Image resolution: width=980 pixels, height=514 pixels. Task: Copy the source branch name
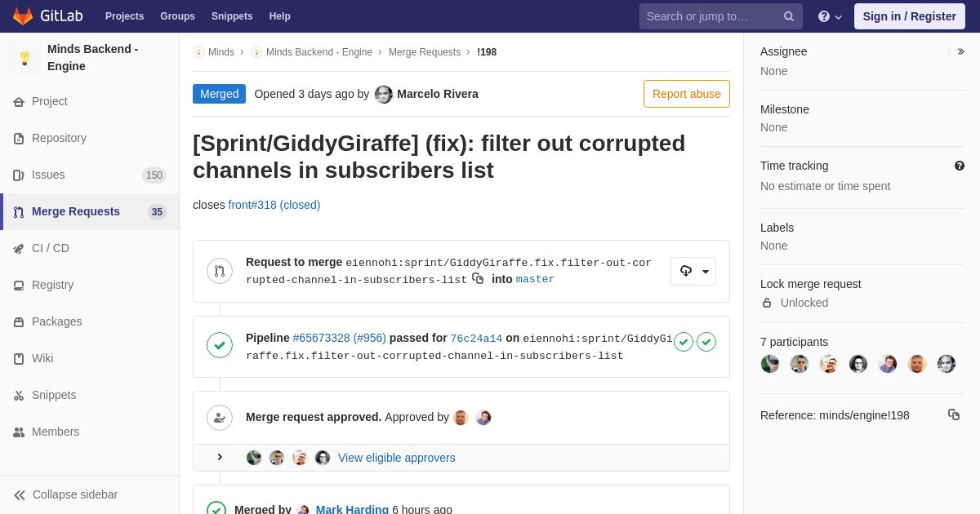[478, 279]
